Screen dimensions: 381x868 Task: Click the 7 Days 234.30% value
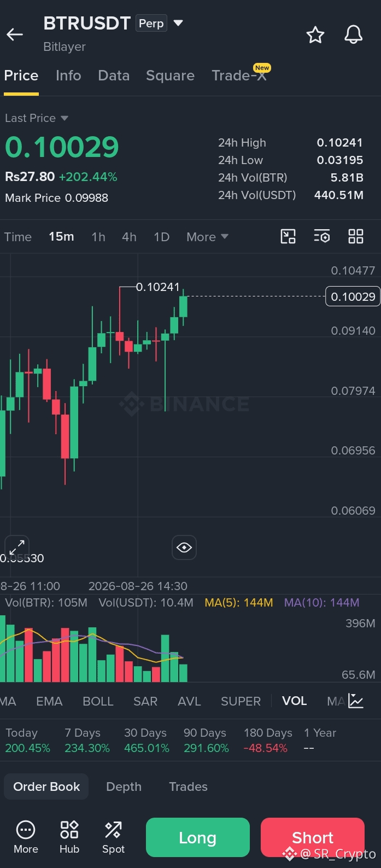point(87,748)
